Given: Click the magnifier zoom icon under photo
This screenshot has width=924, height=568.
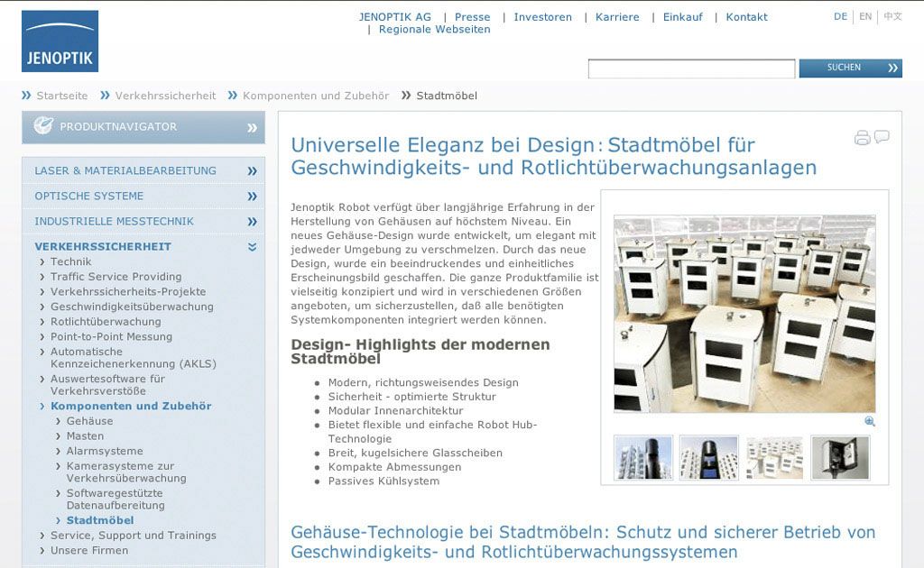Looking at the screenshot, I should click(870, 421).
